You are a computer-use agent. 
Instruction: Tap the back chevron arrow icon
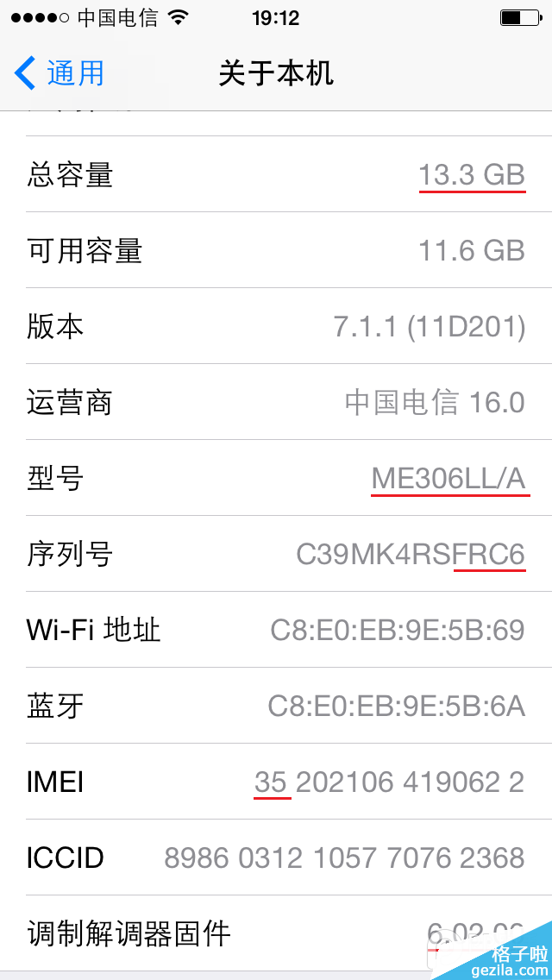click(23, 73)
